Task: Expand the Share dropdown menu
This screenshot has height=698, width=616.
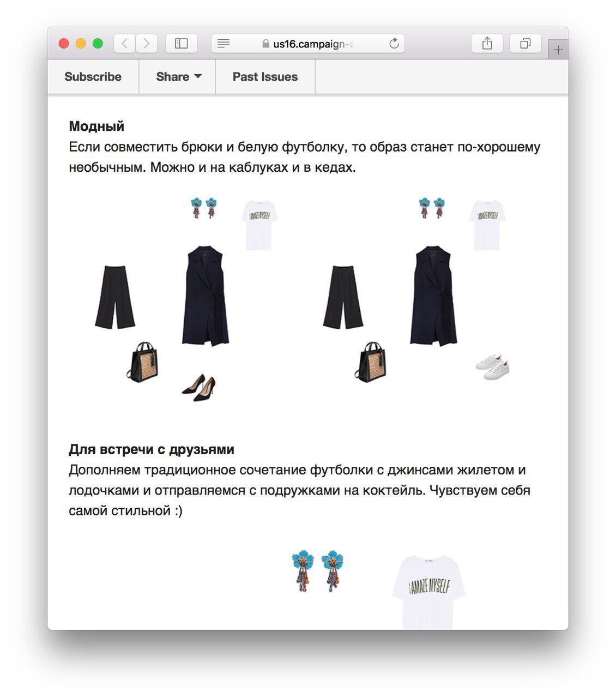Action: (x=178, y=77)
